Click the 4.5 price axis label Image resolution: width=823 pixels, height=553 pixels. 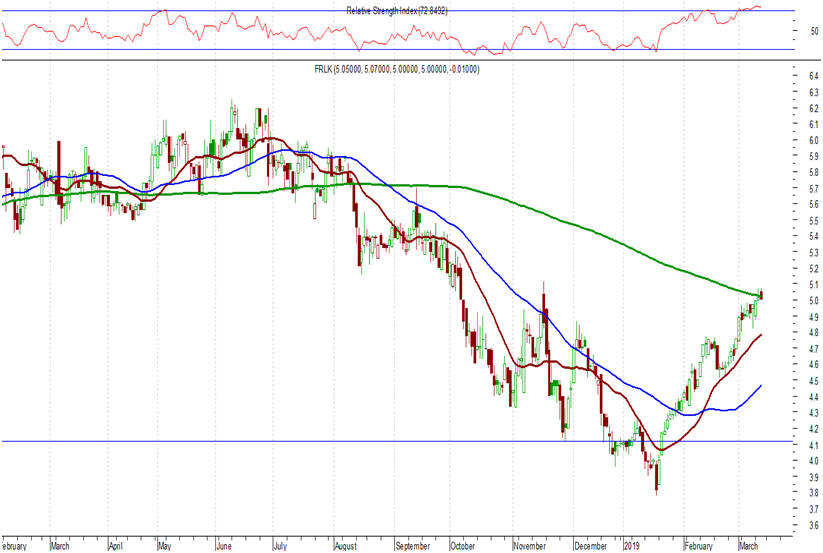coord(814,380)
